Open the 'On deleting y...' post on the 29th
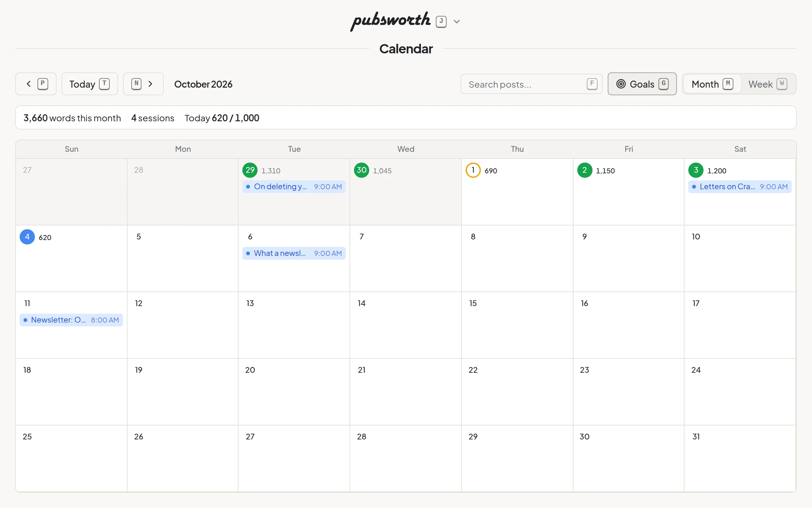Viewport: 812px width, 508px height. [x=294, y=187]
